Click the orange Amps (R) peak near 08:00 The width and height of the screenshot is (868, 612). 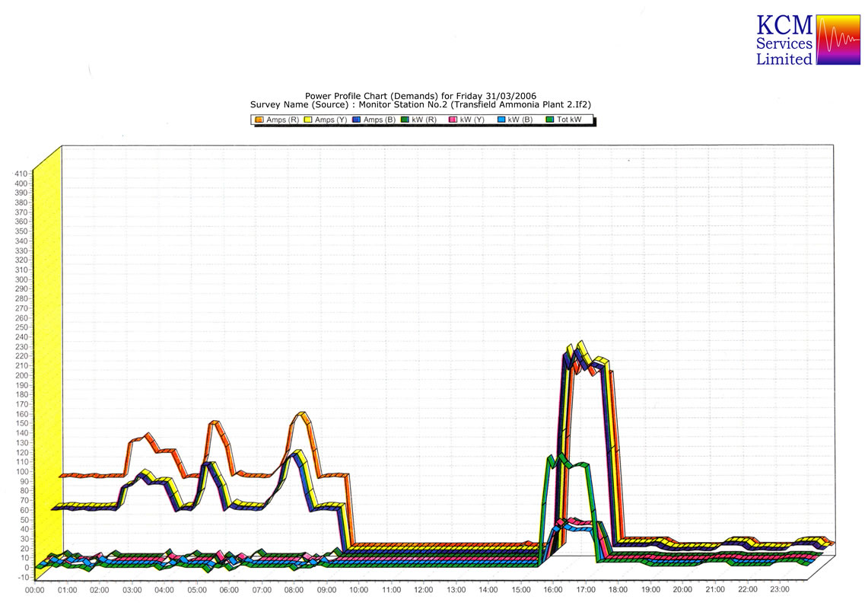click(x=302, y=414)
